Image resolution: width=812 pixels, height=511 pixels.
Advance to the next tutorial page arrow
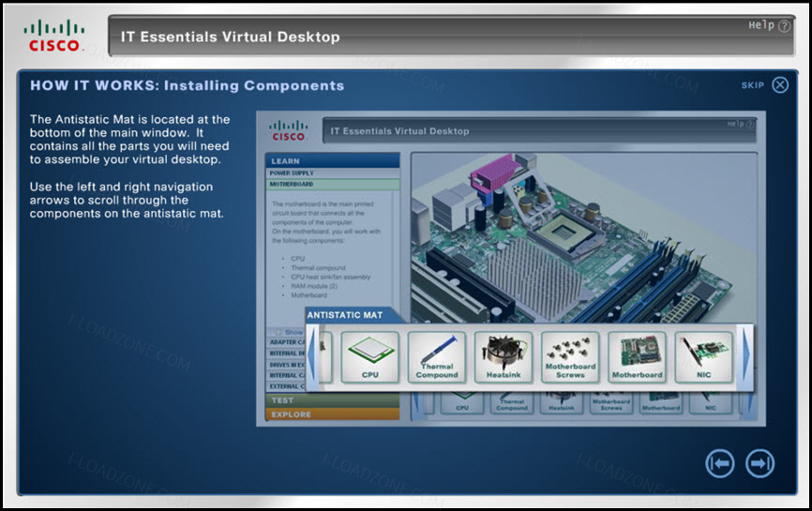click(x=759, y=463)
